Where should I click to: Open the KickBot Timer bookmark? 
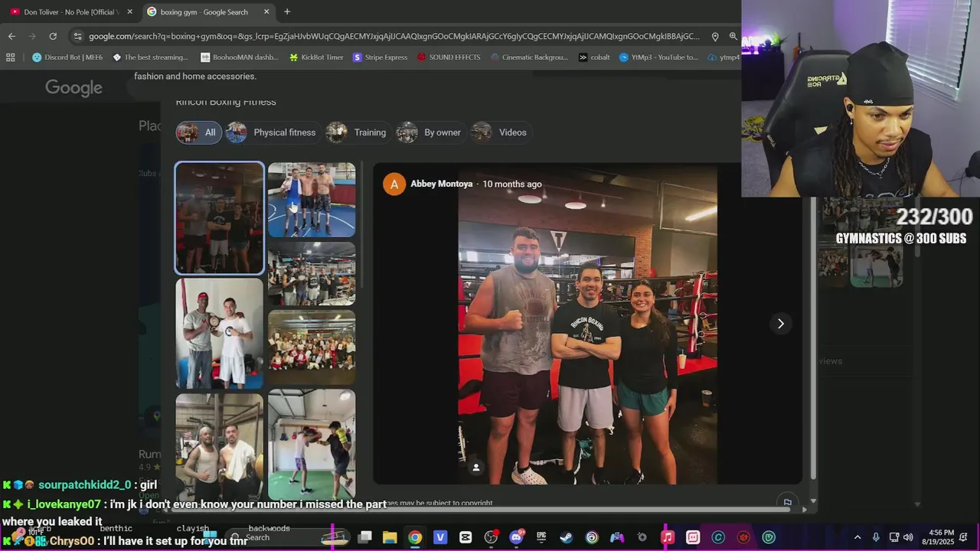coord(316,57)
